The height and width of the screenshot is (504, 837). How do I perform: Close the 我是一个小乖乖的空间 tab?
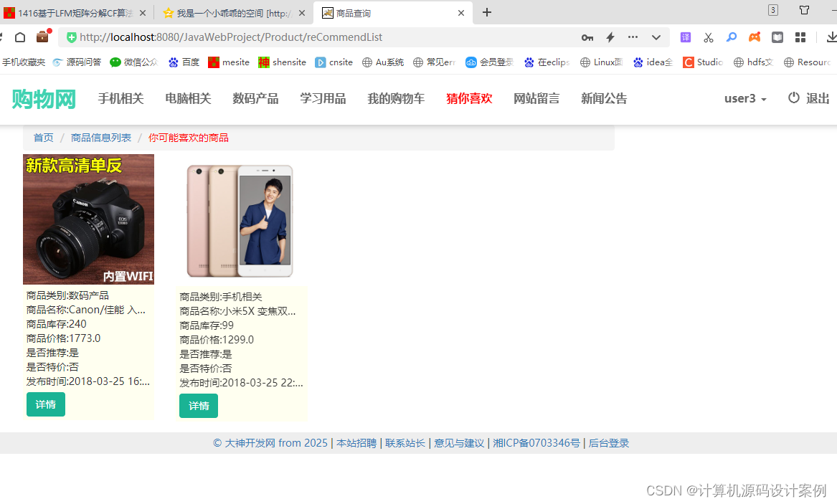pyautogui.click(x=302, y=13)
